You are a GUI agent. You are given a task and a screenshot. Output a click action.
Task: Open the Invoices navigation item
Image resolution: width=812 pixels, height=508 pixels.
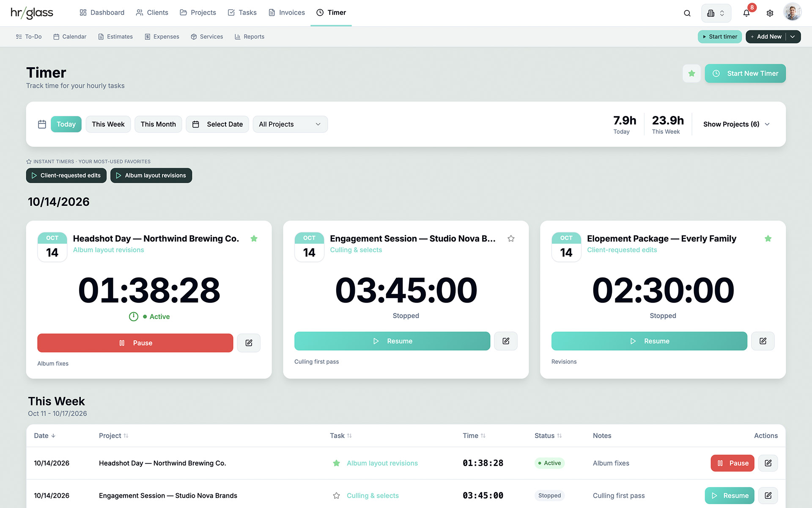coord(287,13)
